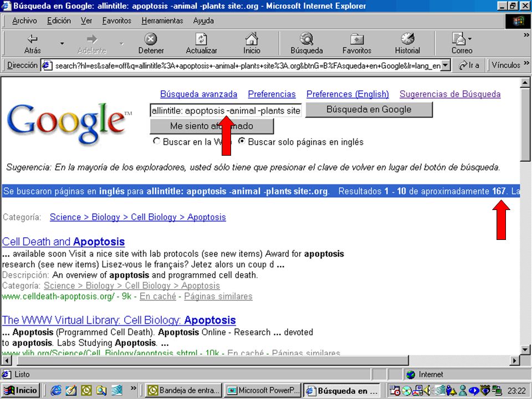
Task: Switch to Bandeja de entrada taskbar window
Action: (183, 391)
